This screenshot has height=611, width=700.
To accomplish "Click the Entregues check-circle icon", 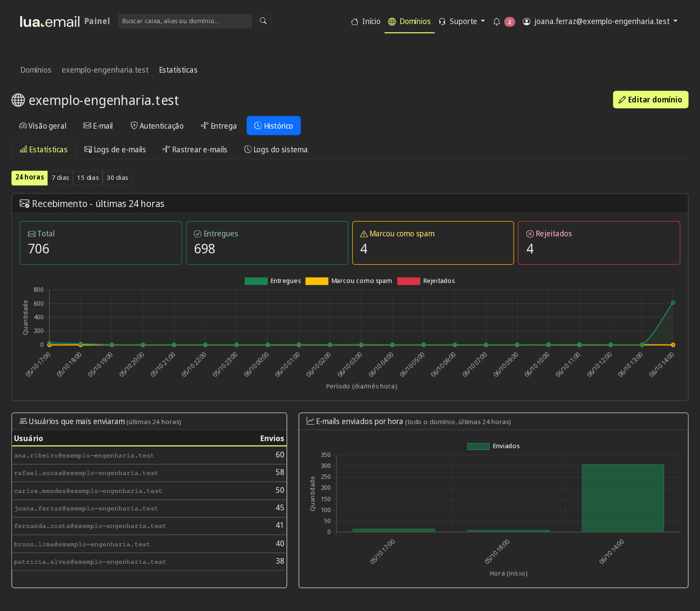I will click(198, 234).
